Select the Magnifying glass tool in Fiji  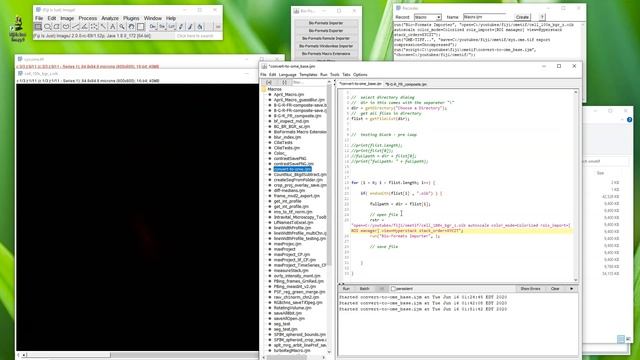point(122,27)
